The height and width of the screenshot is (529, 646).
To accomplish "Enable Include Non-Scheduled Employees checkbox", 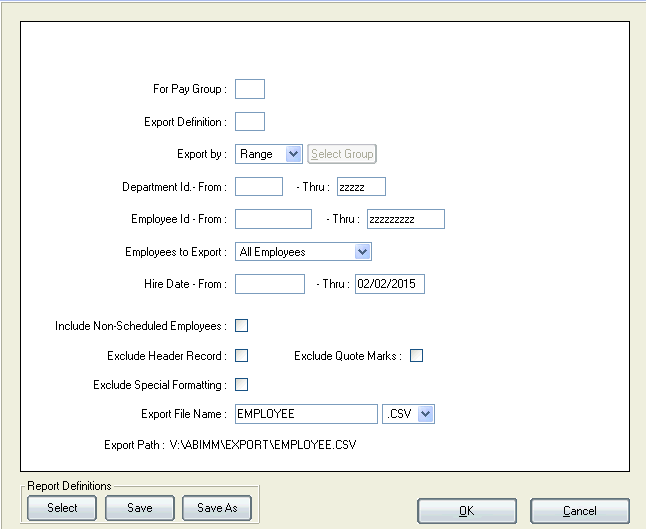I will (x=241, y=325).
